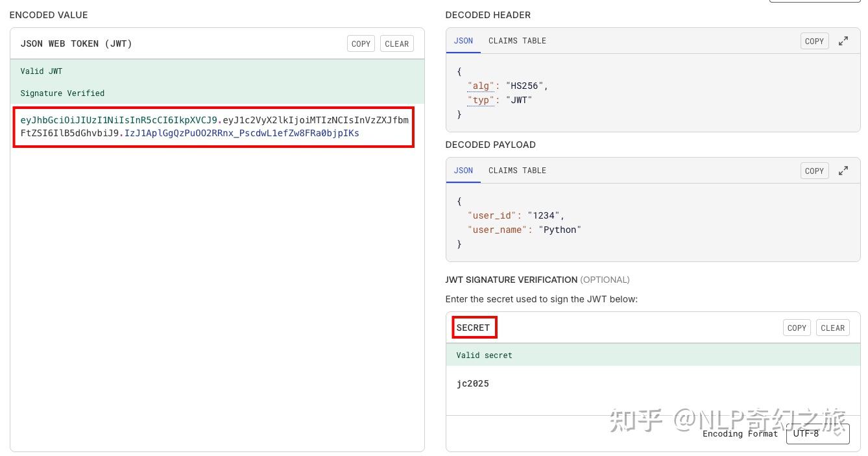Clear the secret field

[x=832, y=328]
